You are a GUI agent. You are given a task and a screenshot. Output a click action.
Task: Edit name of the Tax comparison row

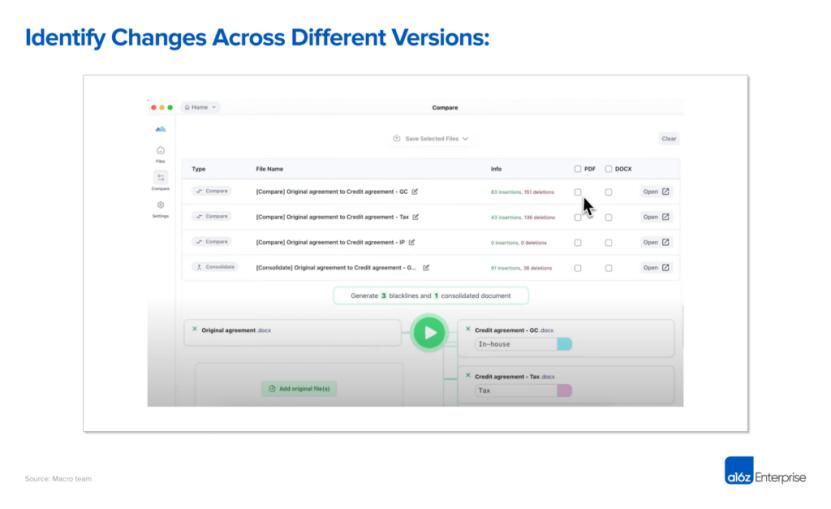pyautogui.click(x=416, y=217)
